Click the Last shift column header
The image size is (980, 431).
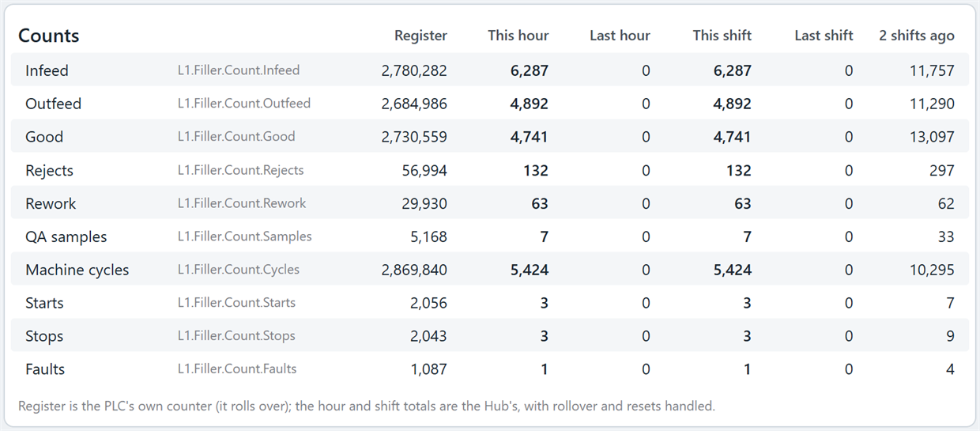coord(824,36)
